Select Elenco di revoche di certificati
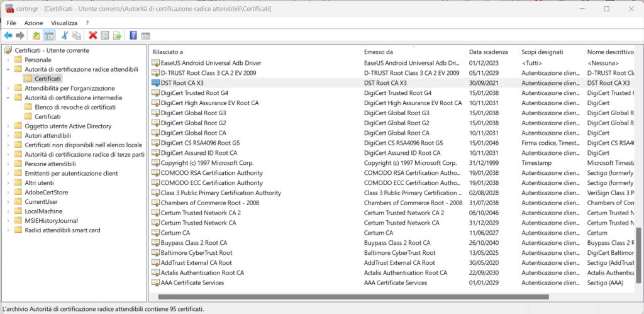The image size is (644, 314). pyautogui.click(x=75, y=107)
